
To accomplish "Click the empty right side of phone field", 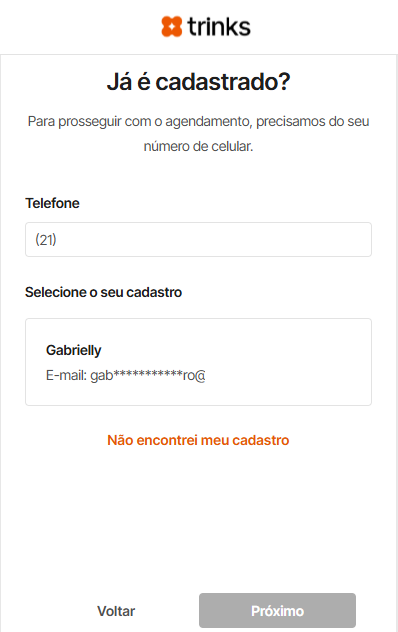I will click(x=282, y=239).
